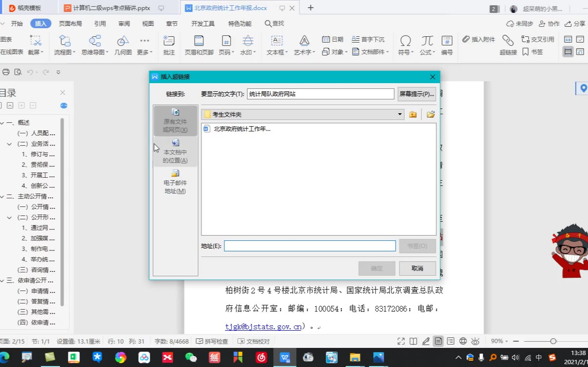Viewport: 588px width, 367px height.
Task: Open the 水印 watermark dropdown
Action: (x=248, y=45)
